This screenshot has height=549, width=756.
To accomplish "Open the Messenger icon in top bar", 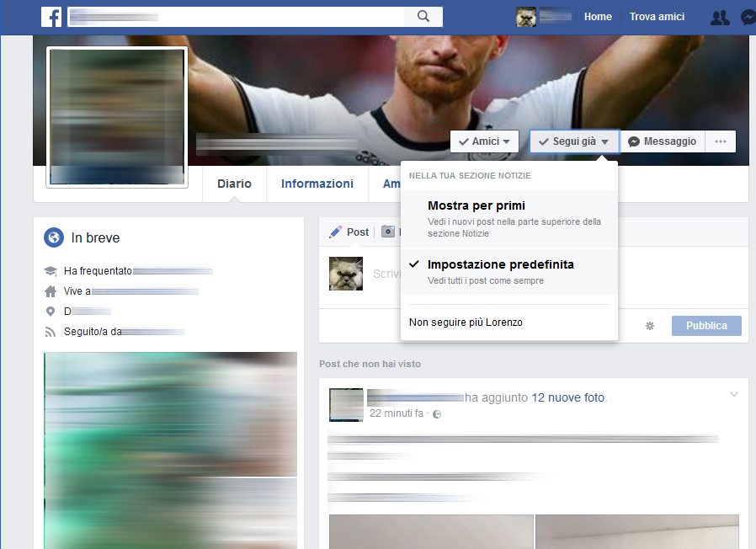I will click(x=748, y=17).
